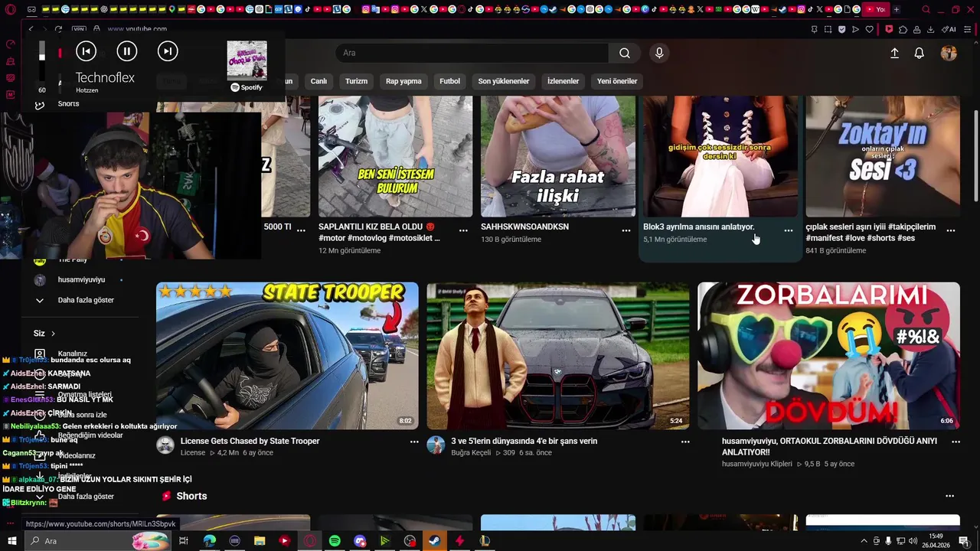The width and height of the screenshot is (980, 551).
Task: Click the snapshot icon in browser toolbar
Action: pyautogui.click(x=828, y=29)
